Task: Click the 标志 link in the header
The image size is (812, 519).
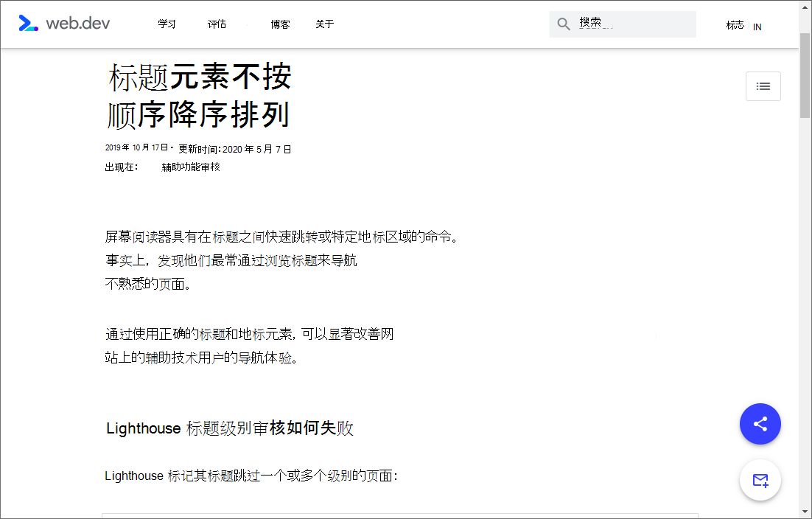Action: (735, 24)
